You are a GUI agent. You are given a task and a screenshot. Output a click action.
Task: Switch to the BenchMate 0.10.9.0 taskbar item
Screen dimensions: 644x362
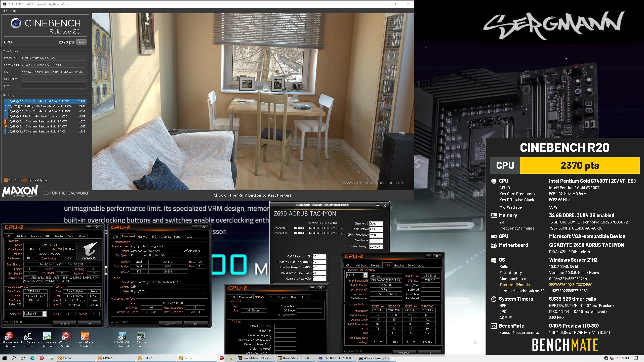(x=296, y=358)
